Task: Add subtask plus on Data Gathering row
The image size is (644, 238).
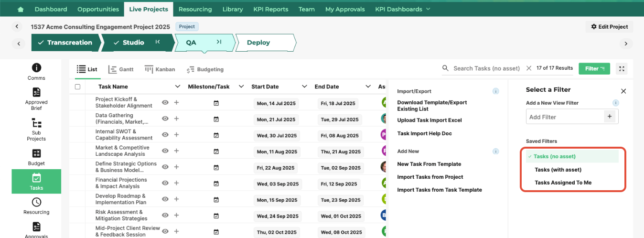Action: click(176, 119)
